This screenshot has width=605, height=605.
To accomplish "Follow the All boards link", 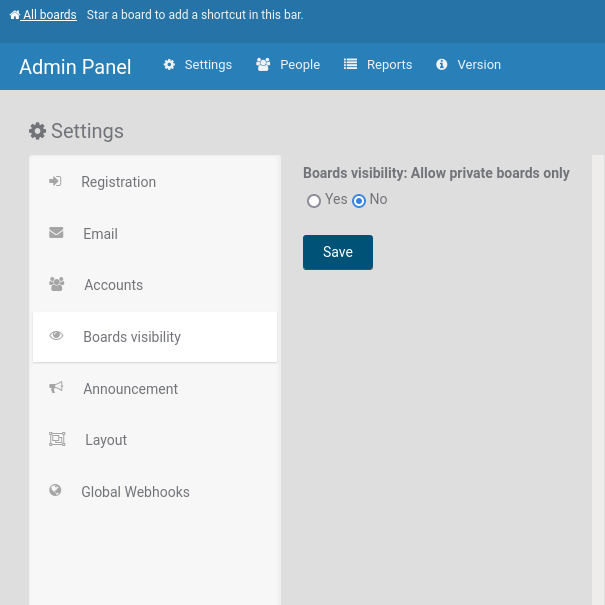I will (50, 15).
